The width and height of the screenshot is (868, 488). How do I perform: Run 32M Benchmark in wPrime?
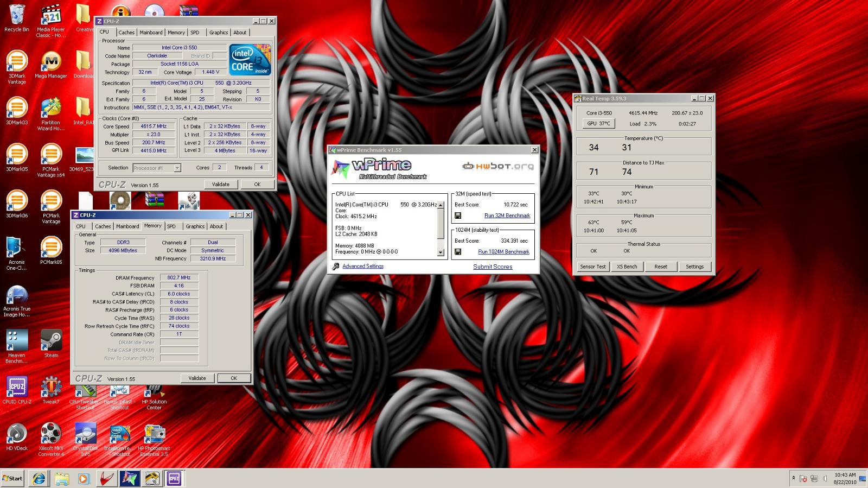(507, 216)
